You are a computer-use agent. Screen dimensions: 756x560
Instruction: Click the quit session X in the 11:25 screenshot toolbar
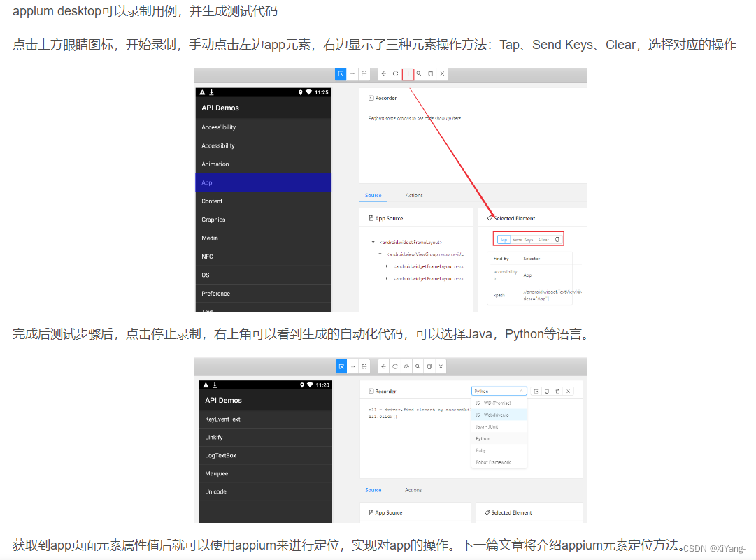tap(442, 73)
